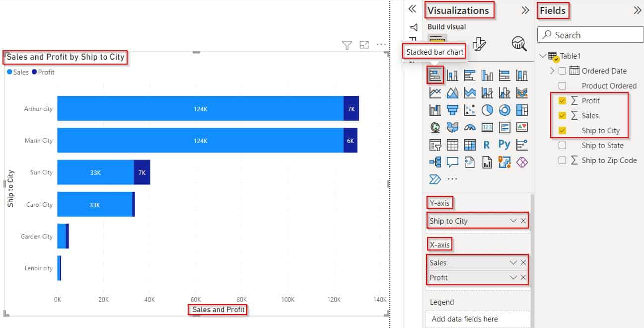Screen dimensions: 644x328
Task: Choose Line and clustered column chart icon
Action: 504,92
